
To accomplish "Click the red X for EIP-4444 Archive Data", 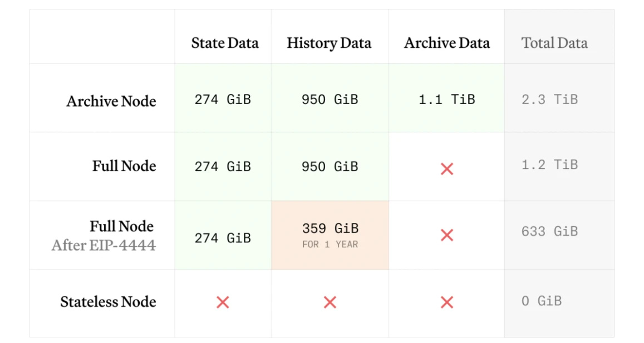I will 446,235.
